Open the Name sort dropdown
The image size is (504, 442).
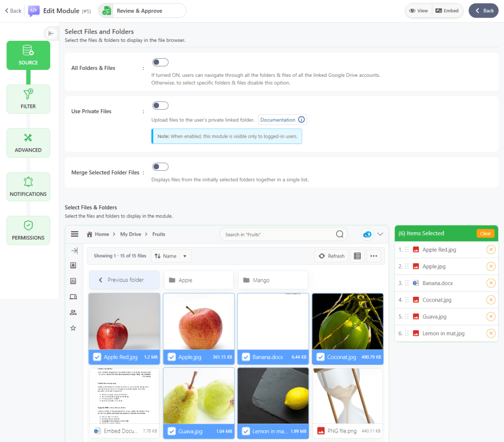pyautogui.click(x=171, y=256)
